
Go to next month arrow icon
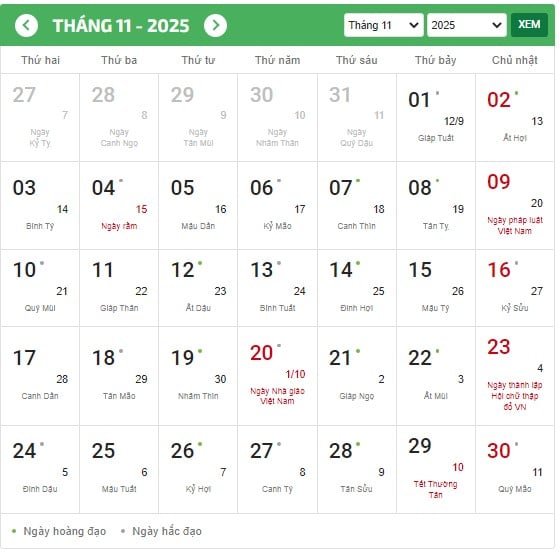(x=215, y=25)
